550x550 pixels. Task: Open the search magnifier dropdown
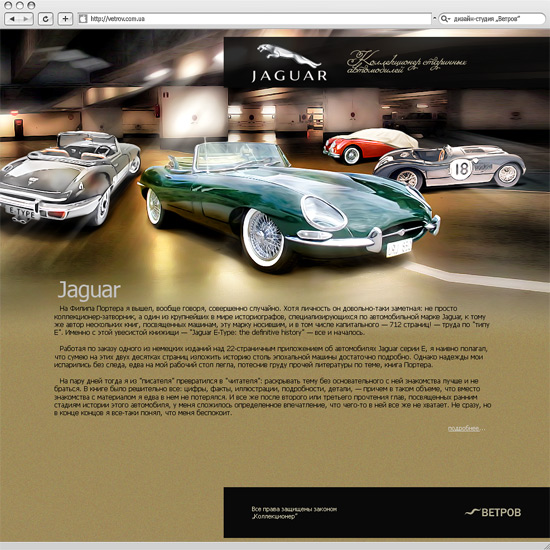(x=445, y=19)
